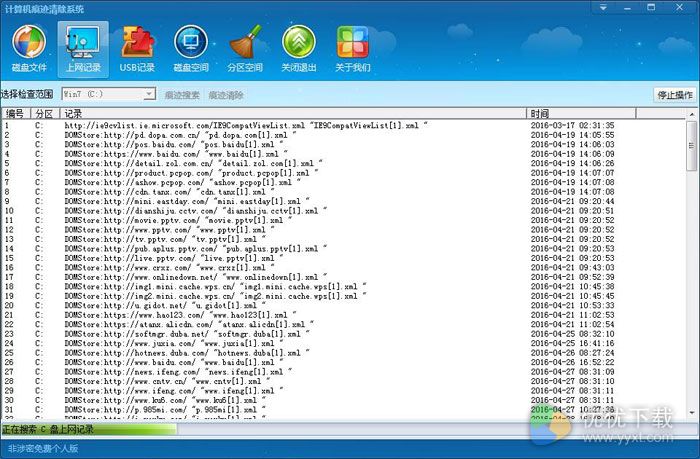Open the title bar dropdown menu arrow
The image size is (700, 459).
pos(603,8)
